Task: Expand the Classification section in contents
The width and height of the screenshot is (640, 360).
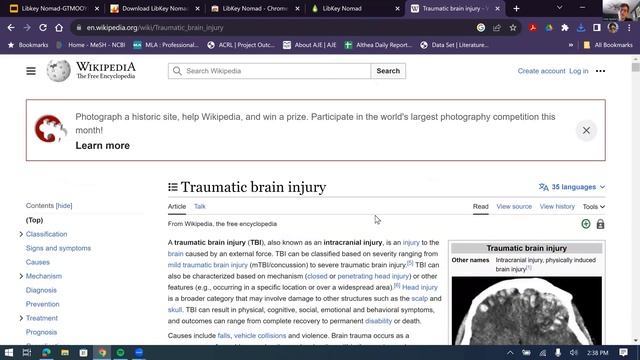Action: coord(21,234)
